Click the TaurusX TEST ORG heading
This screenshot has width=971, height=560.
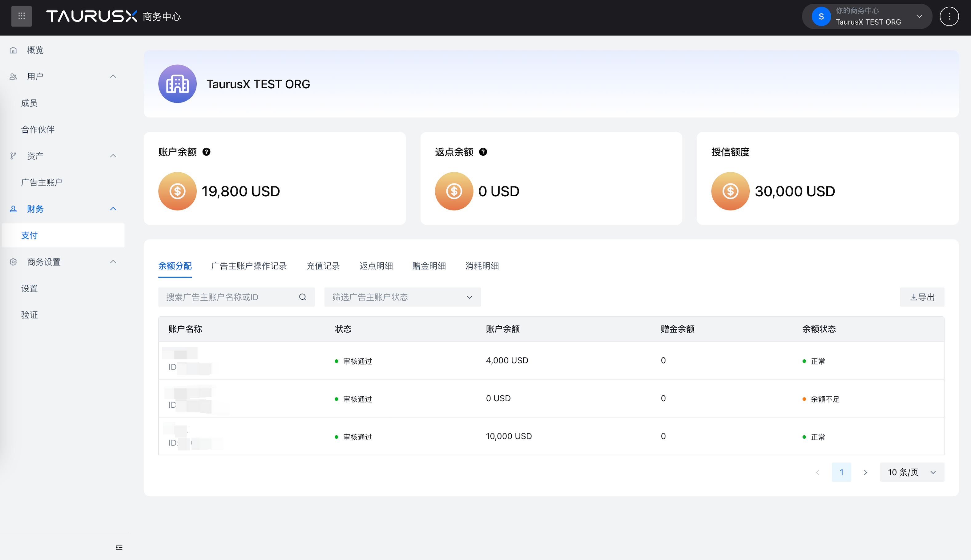[258, 84]
